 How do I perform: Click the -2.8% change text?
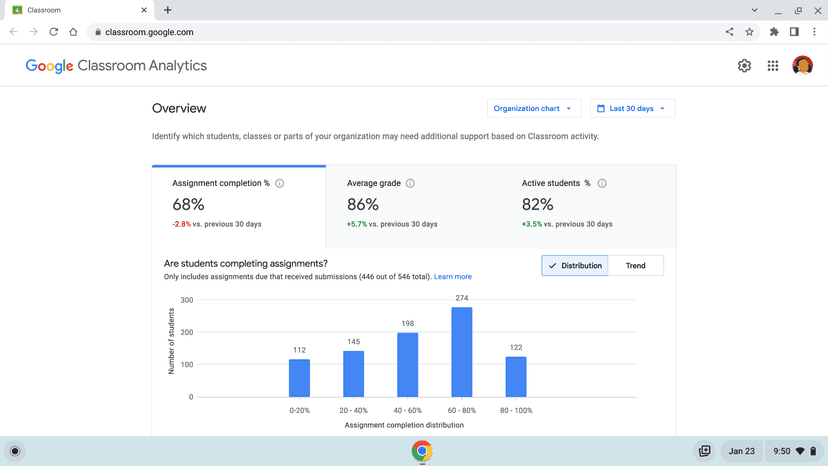click(181, 224)
